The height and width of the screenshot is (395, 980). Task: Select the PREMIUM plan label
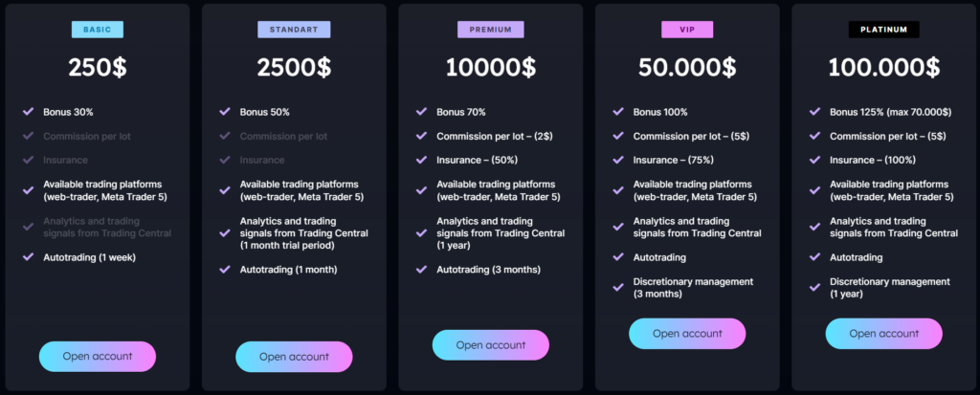click(490, 30)
